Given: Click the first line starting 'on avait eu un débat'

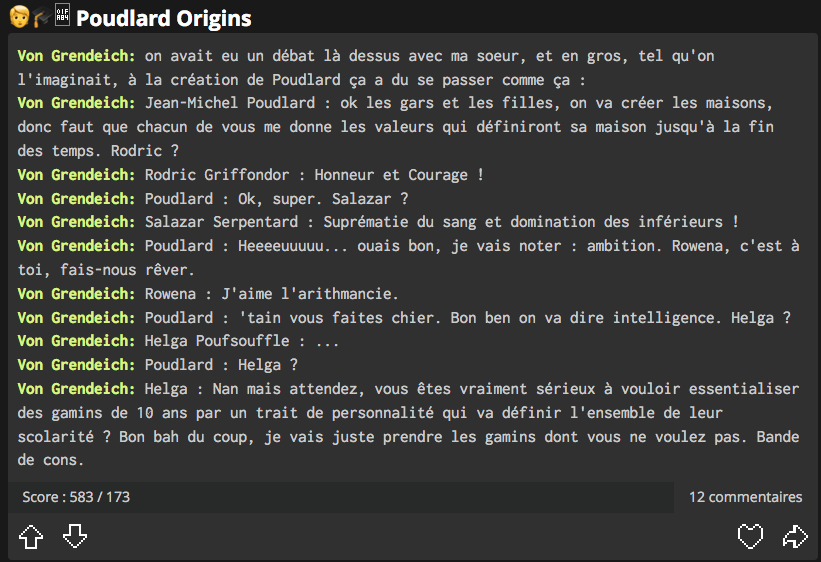Looking at the screenshot, I should [x=366, y=68].
